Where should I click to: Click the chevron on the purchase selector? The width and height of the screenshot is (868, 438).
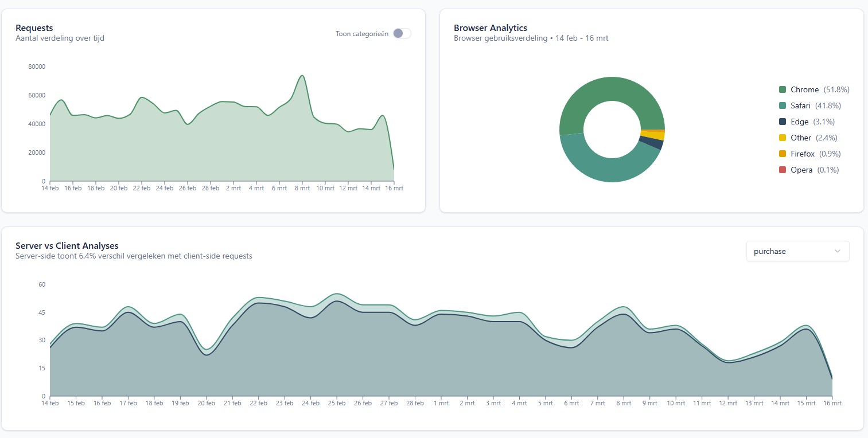(838, 251)
